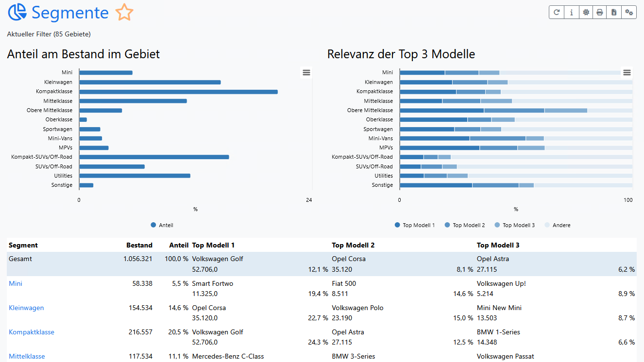Click the Kompaktklasse bar in the Anteil chart
Viewport: 644px width, 362px height.
tap(178, 92)
